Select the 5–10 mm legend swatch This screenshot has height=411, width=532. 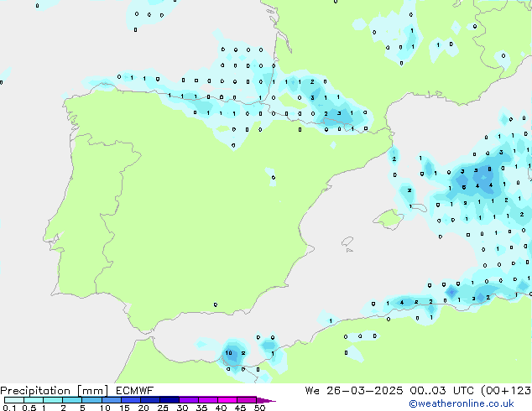pyautogui.click(x=91, y=400)
